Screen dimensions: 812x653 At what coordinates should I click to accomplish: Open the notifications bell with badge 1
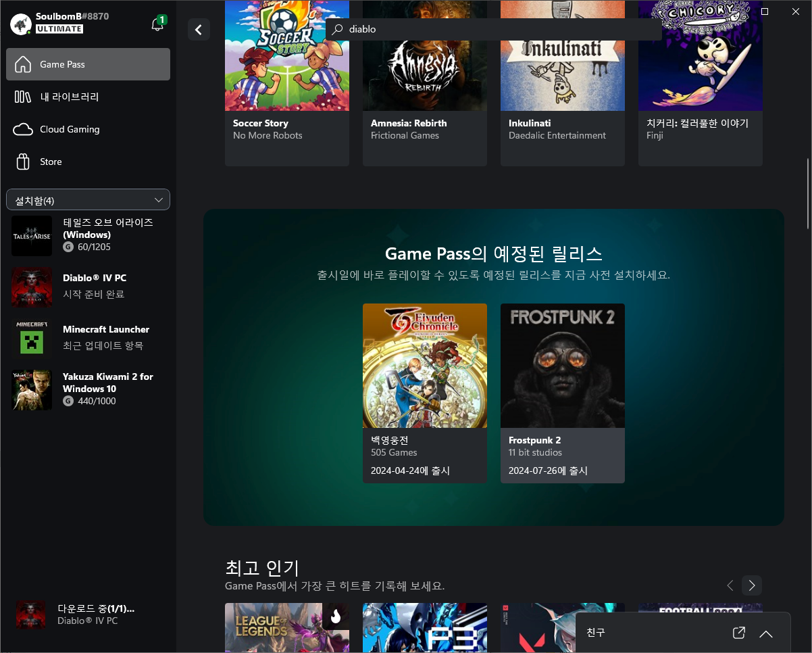point(157,24)
